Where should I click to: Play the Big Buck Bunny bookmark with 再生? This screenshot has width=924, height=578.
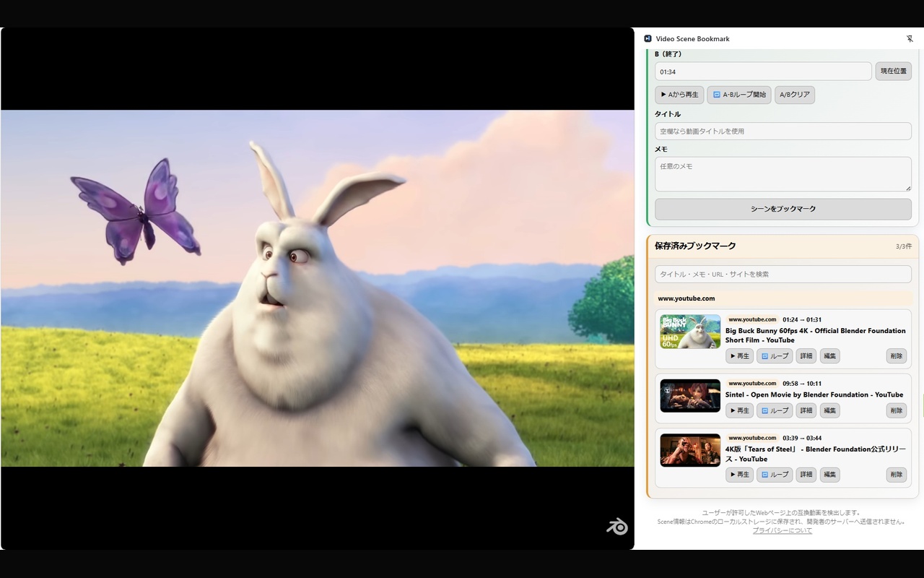coord(739,356)
